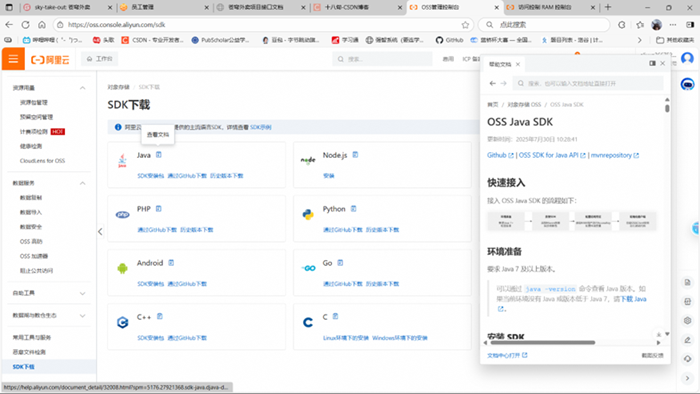Open the GitHub bookmark
The width and height of the screenshot is (700, 394).
click(449, 40)
